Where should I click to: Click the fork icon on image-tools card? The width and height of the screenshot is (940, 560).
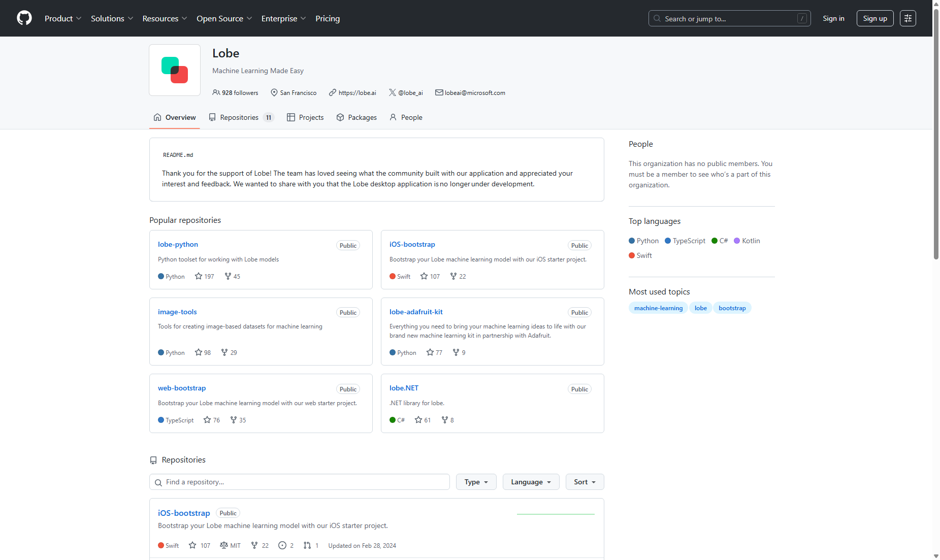pos(224,352)
